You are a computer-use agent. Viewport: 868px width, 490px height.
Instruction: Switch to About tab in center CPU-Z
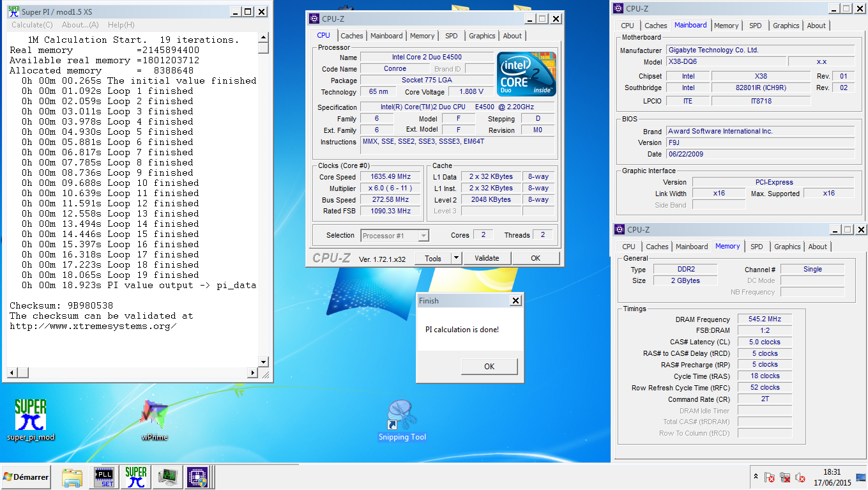coord(512,36)
